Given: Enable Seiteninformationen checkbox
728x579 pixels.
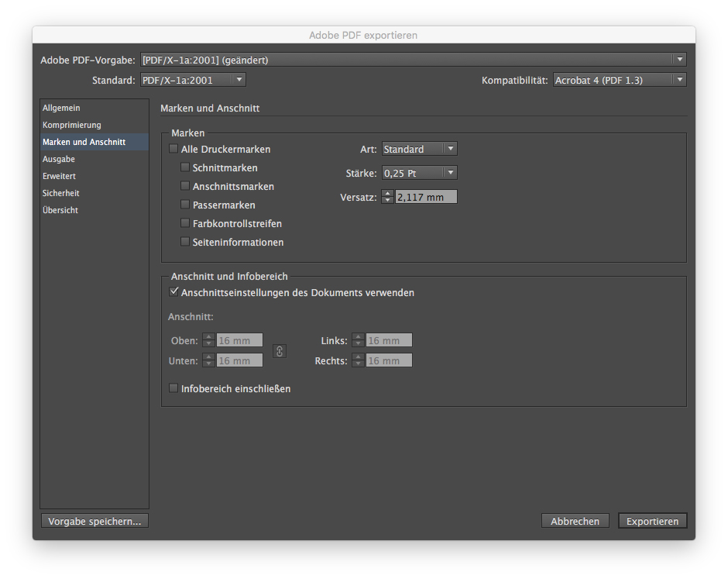Looking at the screenshot, I should tap(185, 242).
